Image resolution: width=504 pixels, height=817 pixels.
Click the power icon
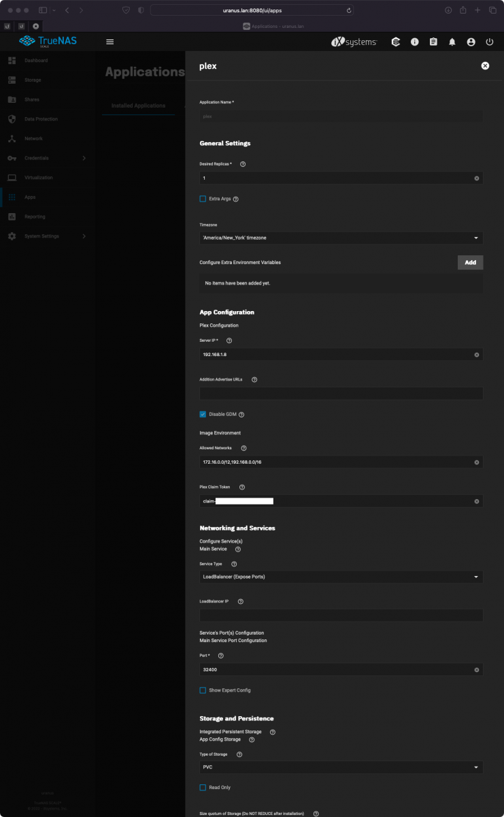tap(490, 42)
